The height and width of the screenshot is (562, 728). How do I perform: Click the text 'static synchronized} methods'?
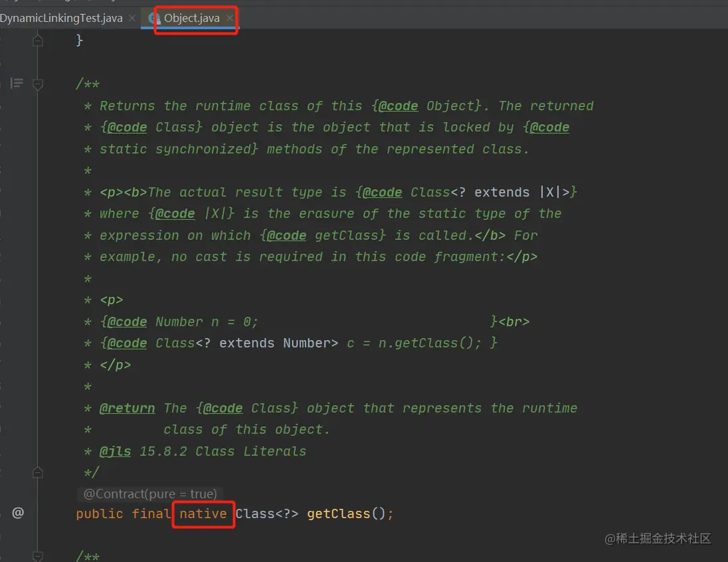tap(211, 149)
